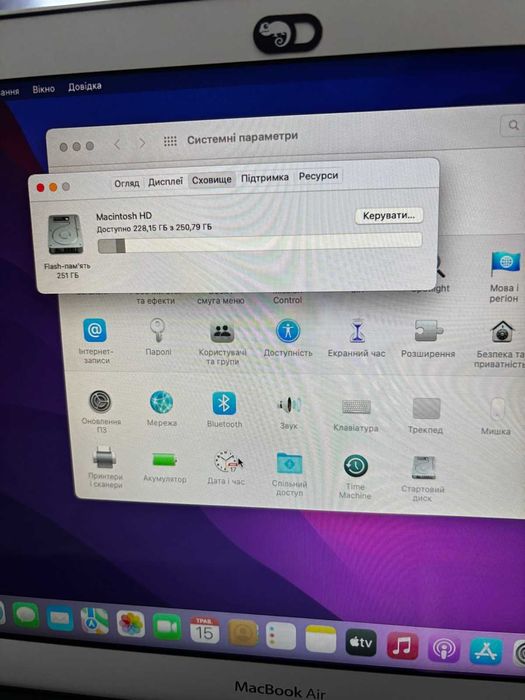The height and width of the screenshot is (700, 525).
Task: Open the Вікно menu
Action: coord(43,89)
